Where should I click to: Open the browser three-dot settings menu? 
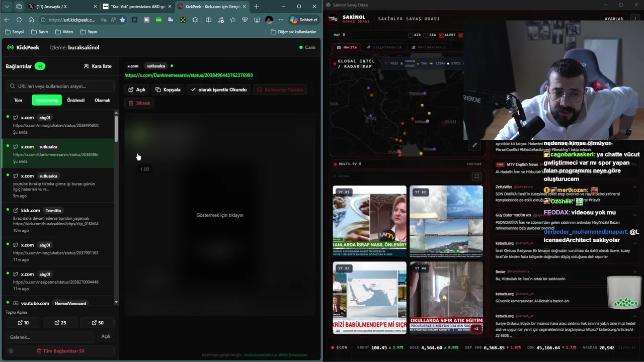tap(281, 20)
